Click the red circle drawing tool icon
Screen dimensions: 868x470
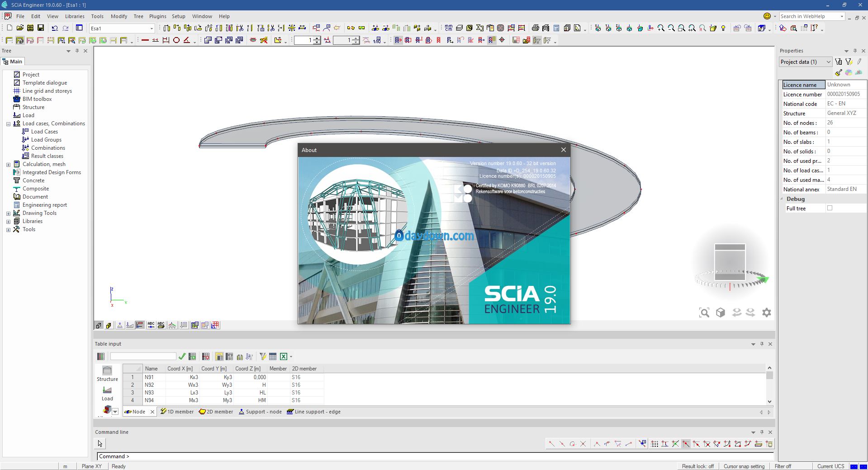[x=176, y=40]
